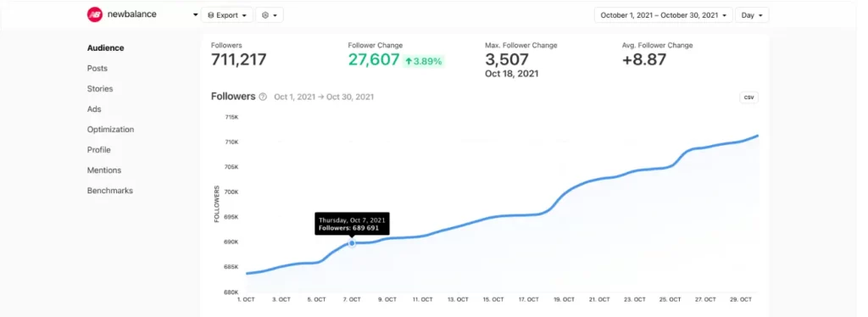Click the Oct 1, 2021 → Oct 30, 2021 subtitle
This screenshot has height=317, width=868.
point(324,97)
